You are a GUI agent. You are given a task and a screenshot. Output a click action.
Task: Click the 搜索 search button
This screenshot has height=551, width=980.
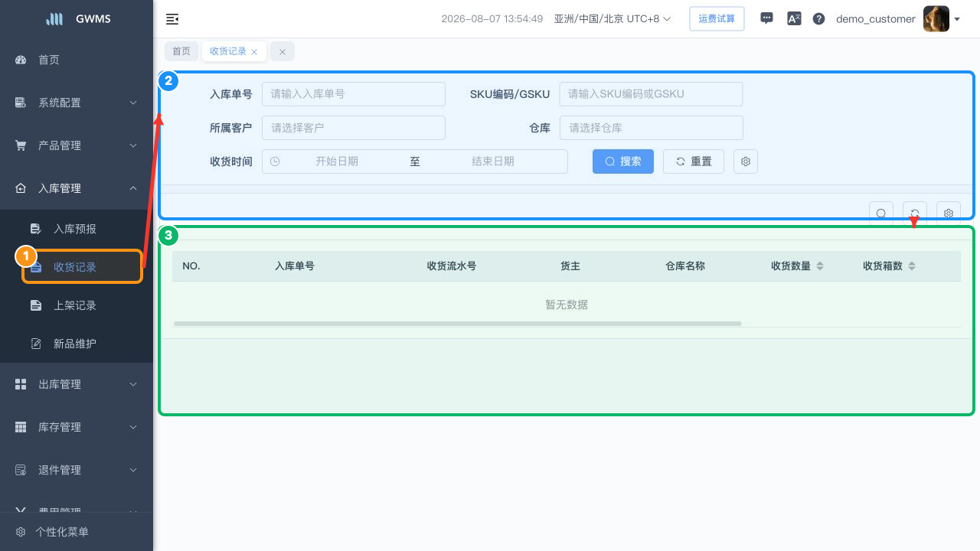pyautogui.click(x=623, y=161)
